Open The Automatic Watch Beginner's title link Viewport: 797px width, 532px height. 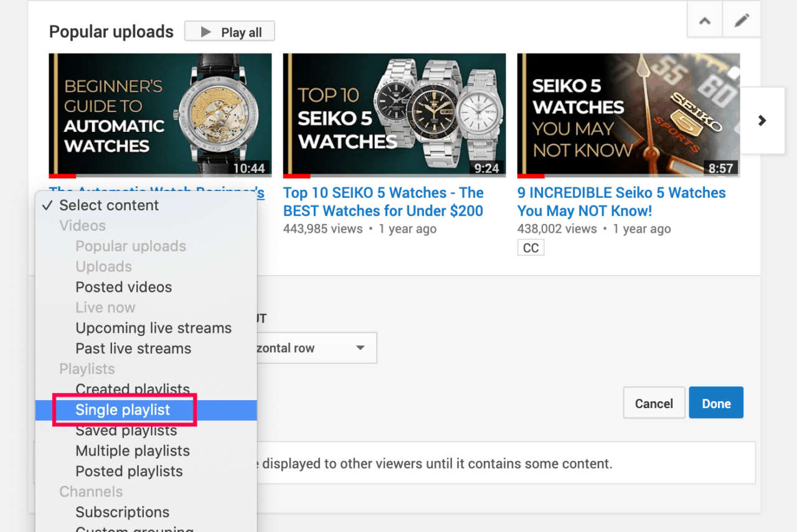[x=157, y=191]
